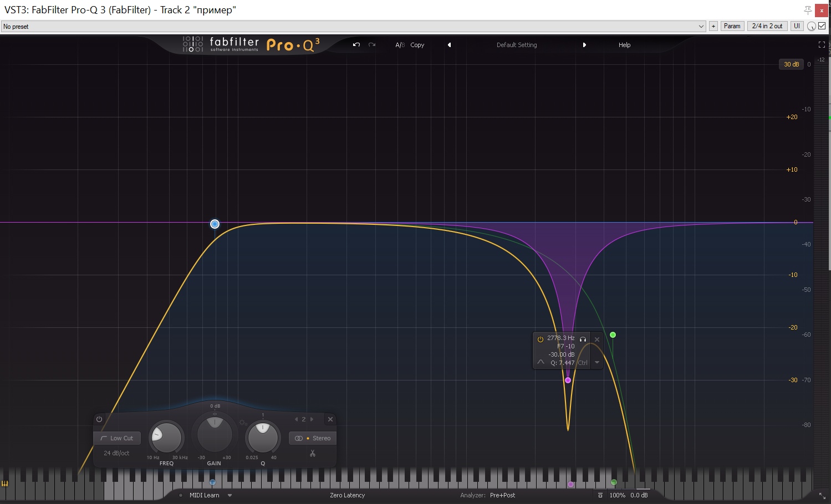Click the band number 2 label

(304, 419)
